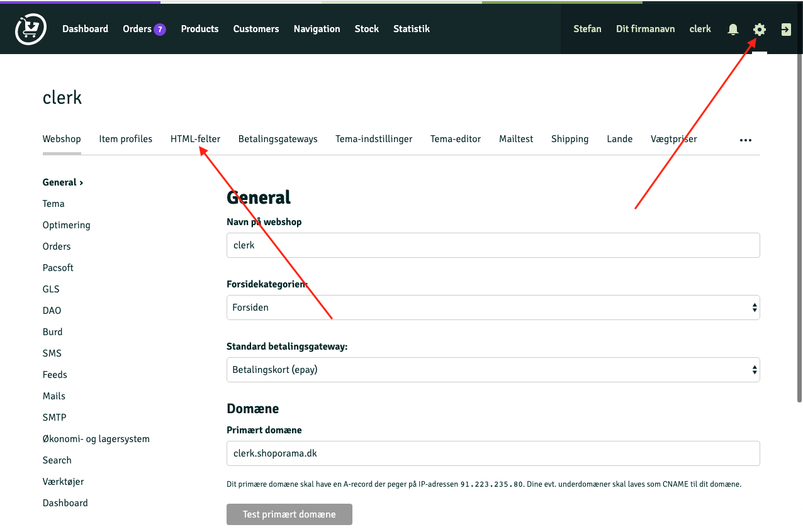This screenshot has width=803, height=532.
Task: Switch to the HTML-felter tab
Action: tap(195, 139)
